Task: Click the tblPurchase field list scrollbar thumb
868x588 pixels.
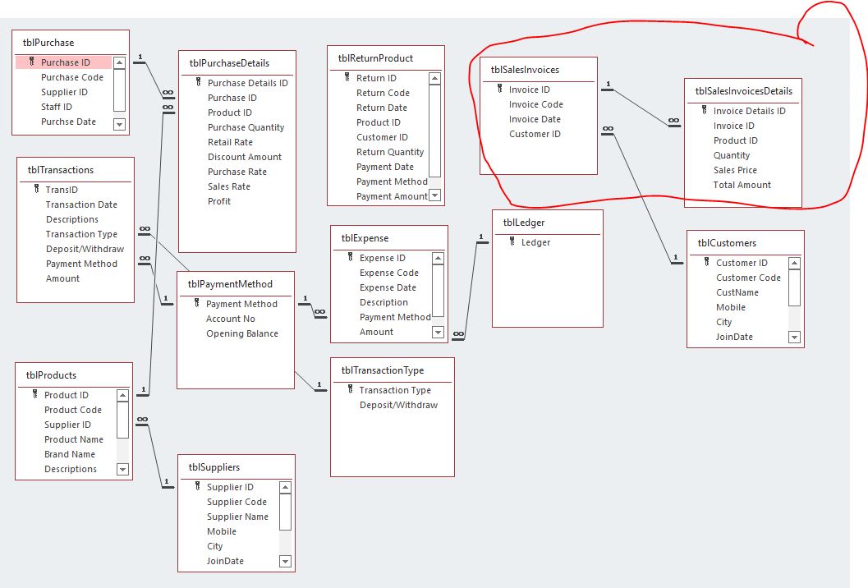Action: (119, 90)
